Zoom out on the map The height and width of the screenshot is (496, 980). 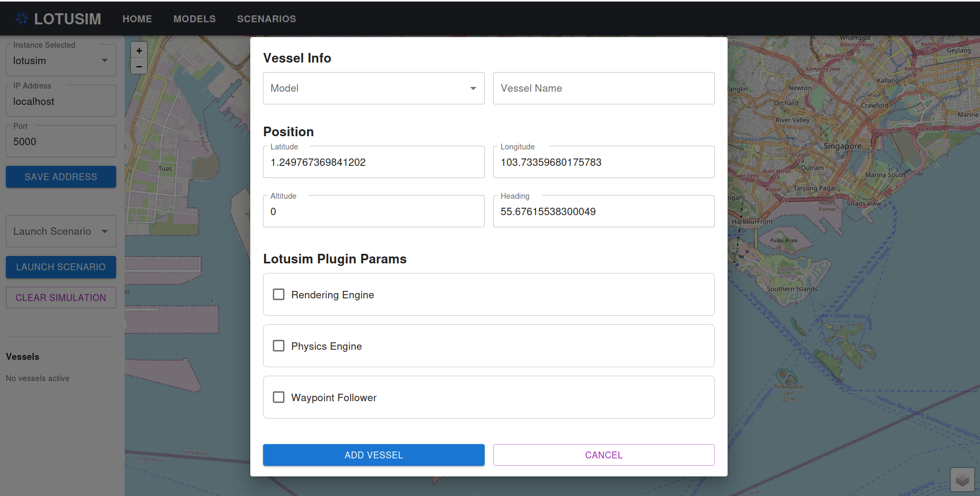click(x=139, y=66)
